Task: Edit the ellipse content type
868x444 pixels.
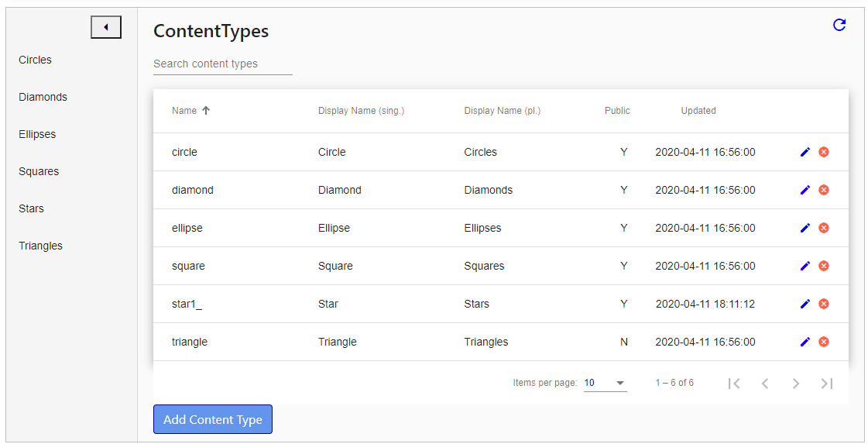Action: coord(805,228)
